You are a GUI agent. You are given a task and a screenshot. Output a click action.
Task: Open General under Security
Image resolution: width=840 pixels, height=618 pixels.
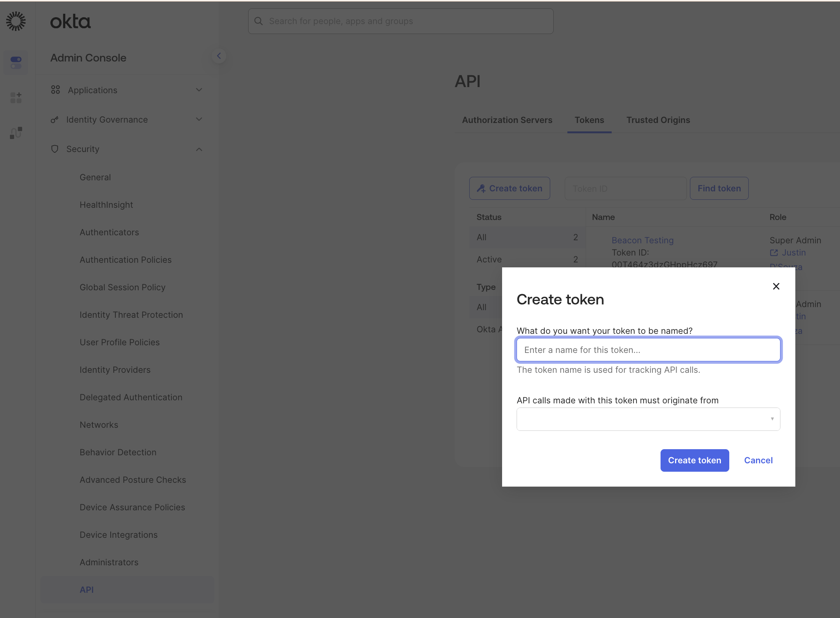[x=95, y=177]
